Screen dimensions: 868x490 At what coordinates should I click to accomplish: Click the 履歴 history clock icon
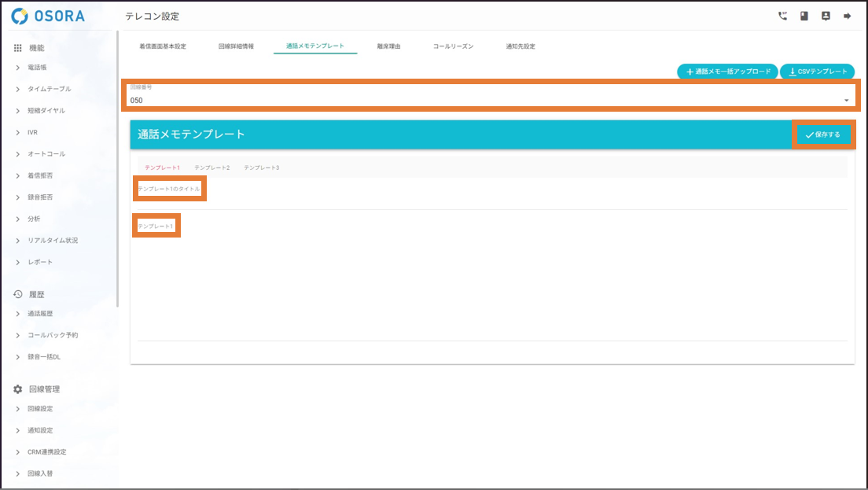17,294
